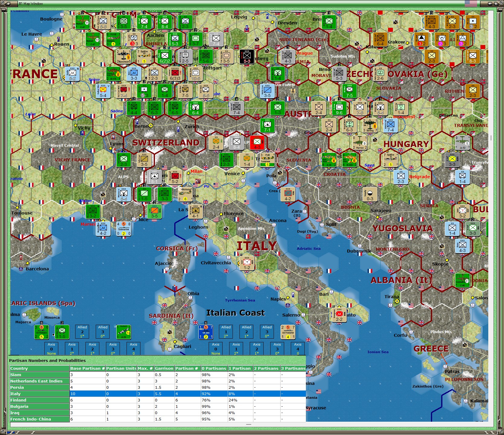Click the Base Partisan # column header

tap(88, 368)
